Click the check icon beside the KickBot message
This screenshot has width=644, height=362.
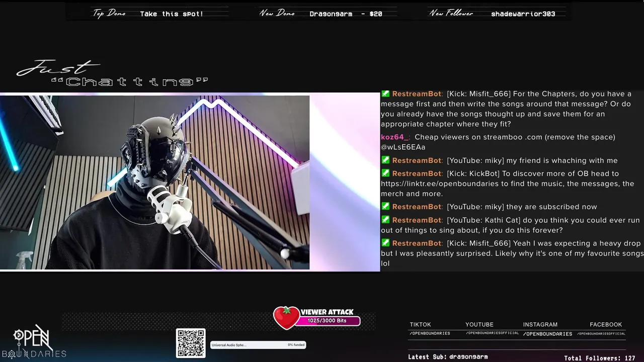(x=385, y=173)
